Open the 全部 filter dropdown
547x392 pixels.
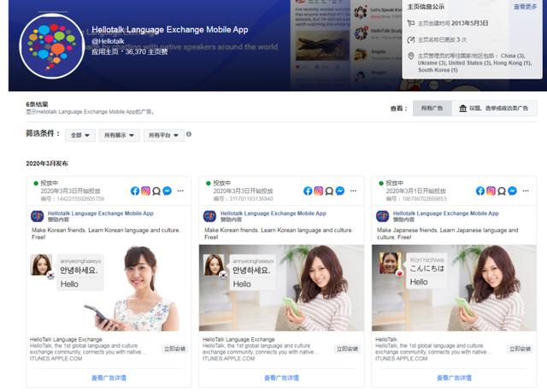tap(80, 135)
